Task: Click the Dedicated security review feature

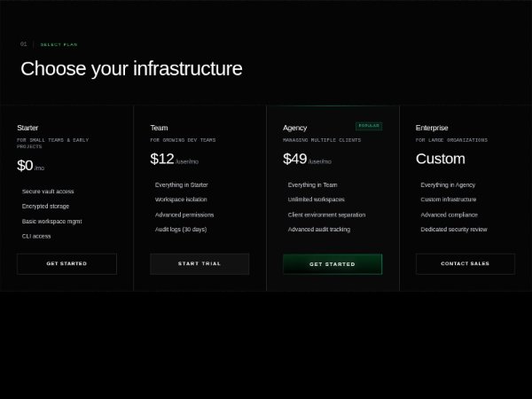Action: click(x=454, y=230)
